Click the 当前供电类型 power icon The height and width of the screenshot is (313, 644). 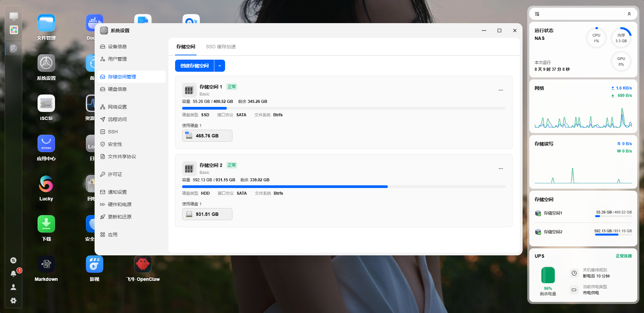click(574, 290)
